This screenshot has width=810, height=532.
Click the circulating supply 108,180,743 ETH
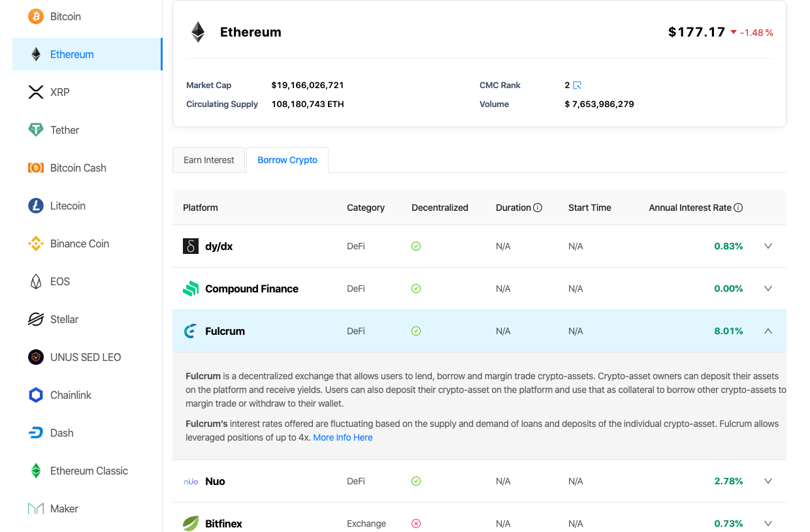[x=308, y=104]
